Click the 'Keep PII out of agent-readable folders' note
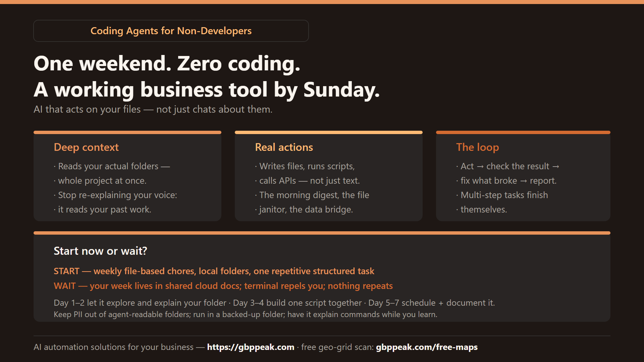Screen dimensions: 644x362 tap(246, 314)
